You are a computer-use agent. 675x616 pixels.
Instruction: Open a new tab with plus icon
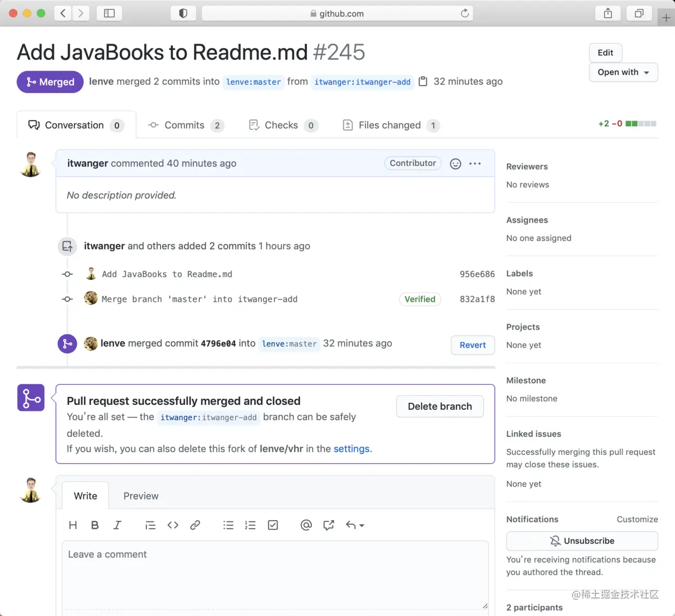(x=666, y=18)
